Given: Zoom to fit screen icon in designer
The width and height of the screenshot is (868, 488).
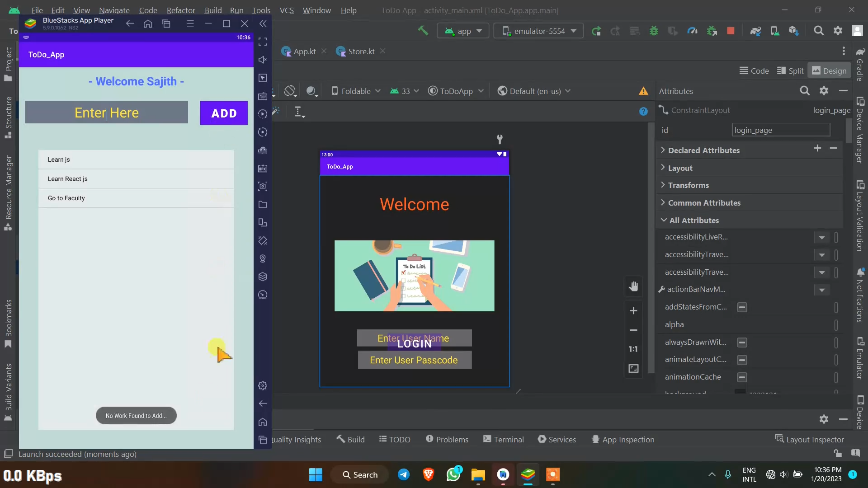Looking at the screenshot, I should 633,369.
